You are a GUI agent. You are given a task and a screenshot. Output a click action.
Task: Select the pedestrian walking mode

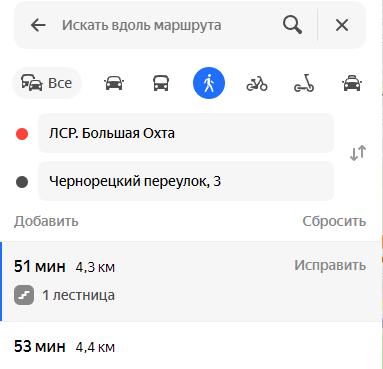click(x=209, y=83)
